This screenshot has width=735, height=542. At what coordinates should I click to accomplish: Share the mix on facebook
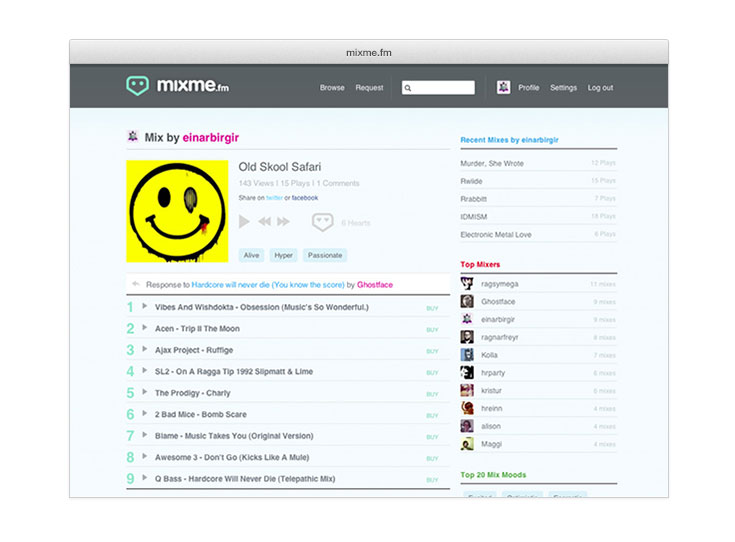point(305,198)
